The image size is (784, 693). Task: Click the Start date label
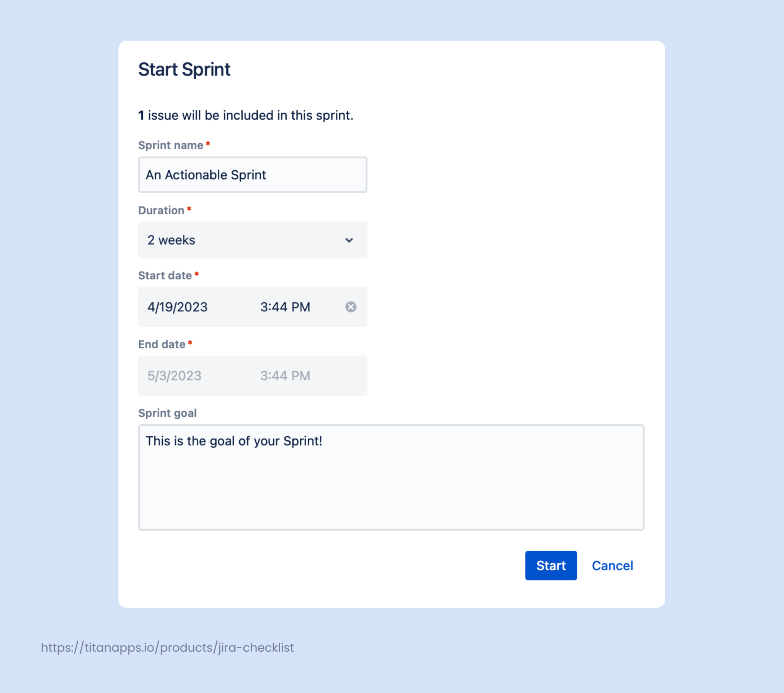[x=165, y=276]
